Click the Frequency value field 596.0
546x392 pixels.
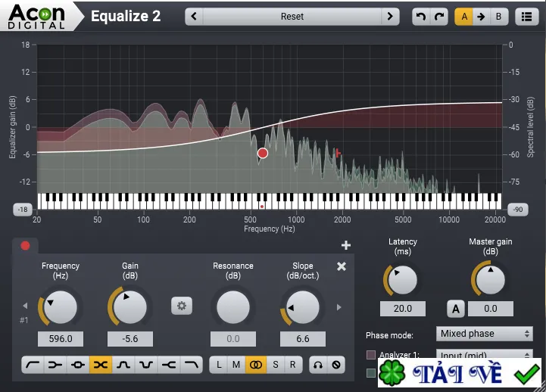61,339
